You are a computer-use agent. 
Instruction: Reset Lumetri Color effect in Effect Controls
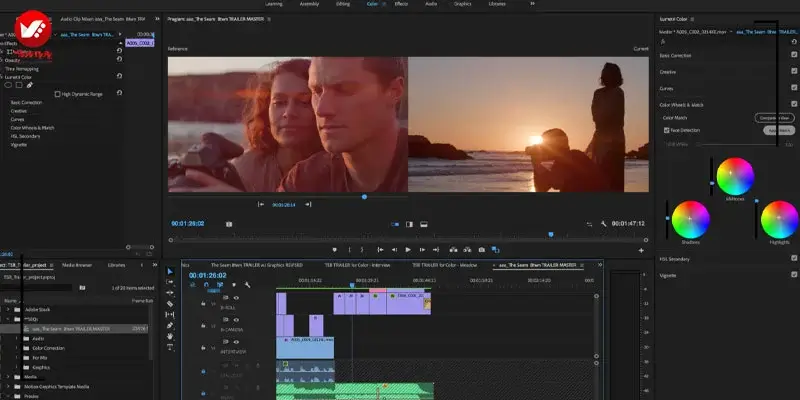119,76
